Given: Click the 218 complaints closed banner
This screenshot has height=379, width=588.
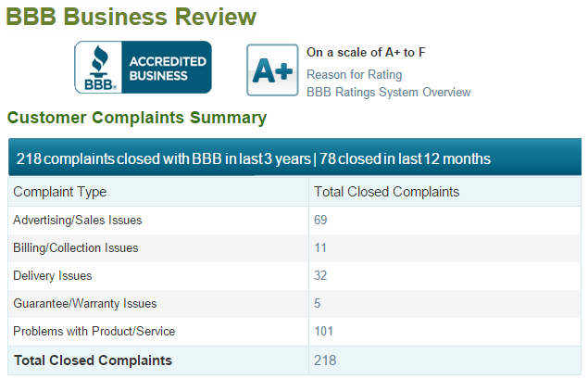Looking at the screenshot, I should pyautogui.click(x=294, y=158).
